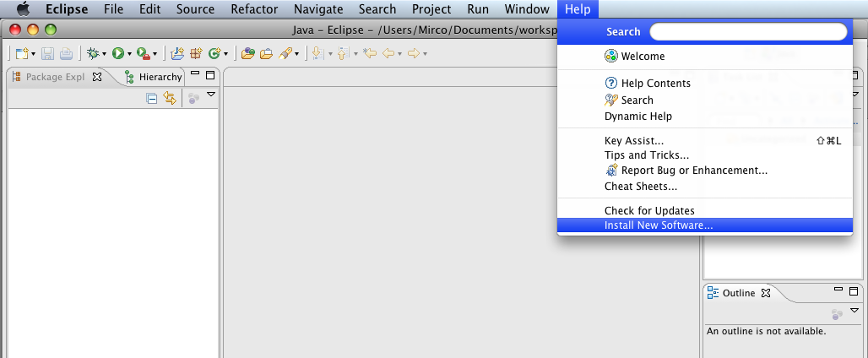Expand the External Tools dropdown arrow
Image resolution: width=868 pixels, height=358 pixels.
(155, 54)
